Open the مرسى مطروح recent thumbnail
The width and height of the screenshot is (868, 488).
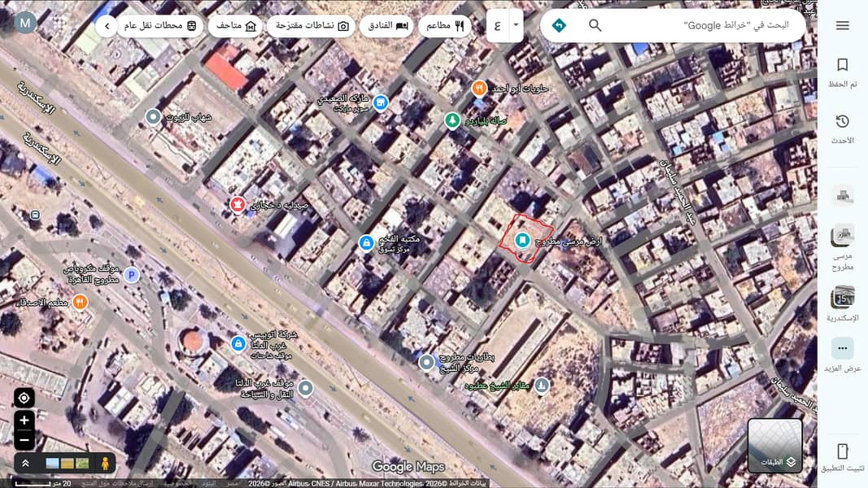coord(843,248)
